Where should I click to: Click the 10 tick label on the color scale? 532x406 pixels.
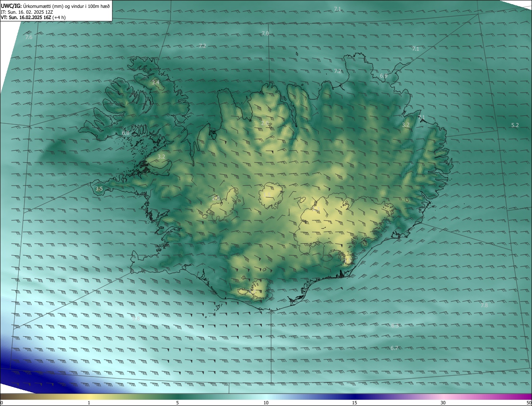[x=266, y=403]
